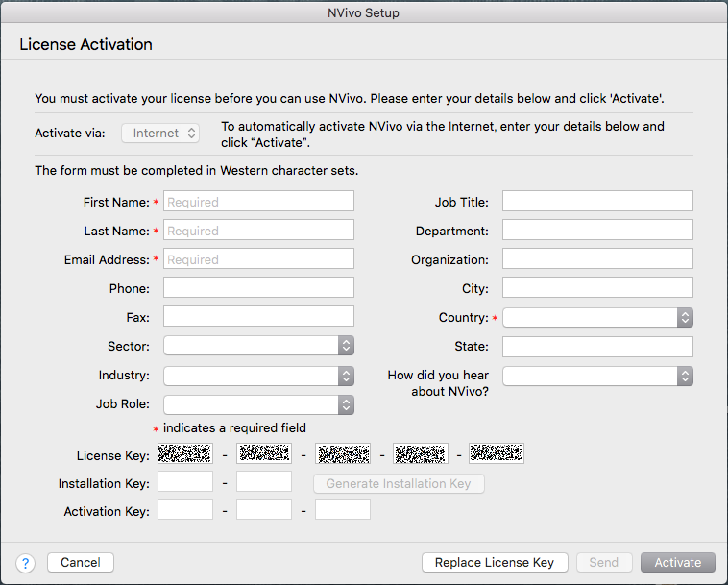Click the third Activation Key box

tap(343, 509)
